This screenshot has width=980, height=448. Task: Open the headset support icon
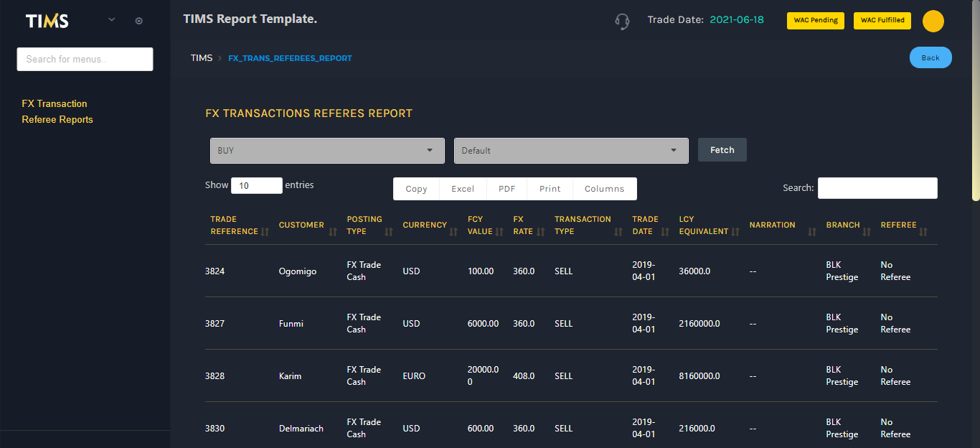click(622, 22)
